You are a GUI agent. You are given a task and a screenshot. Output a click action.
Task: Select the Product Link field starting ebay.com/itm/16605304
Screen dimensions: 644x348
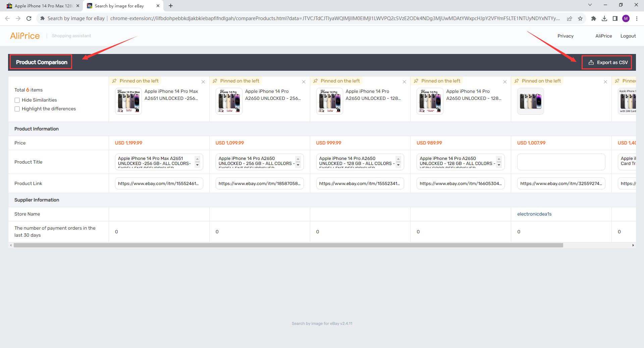coord(461,183)
